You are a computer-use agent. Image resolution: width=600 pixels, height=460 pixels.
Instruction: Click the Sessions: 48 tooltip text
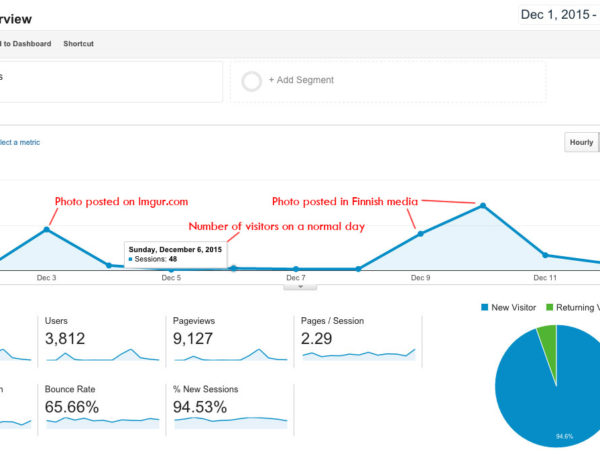pos(156,259)
